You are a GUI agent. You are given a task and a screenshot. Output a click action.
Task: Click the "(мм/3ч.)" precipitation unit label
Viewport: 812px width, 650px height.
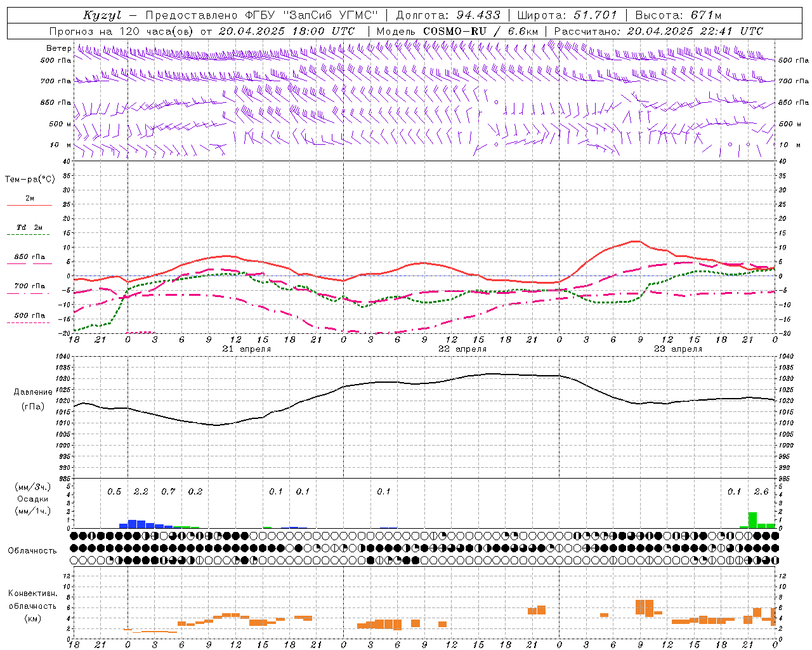pyautogui.click(x=33, y=487)
